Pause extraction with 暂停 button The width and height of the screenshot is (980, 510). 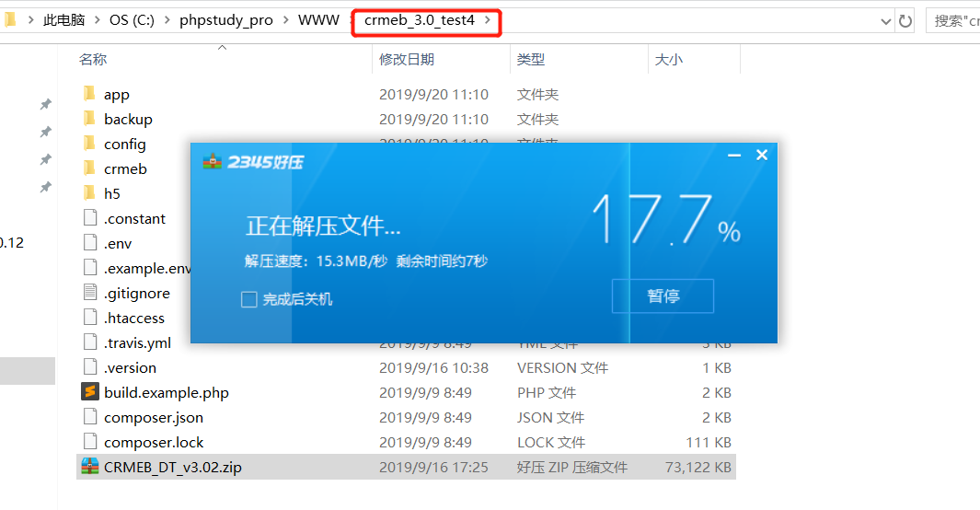tap(663, 296)
